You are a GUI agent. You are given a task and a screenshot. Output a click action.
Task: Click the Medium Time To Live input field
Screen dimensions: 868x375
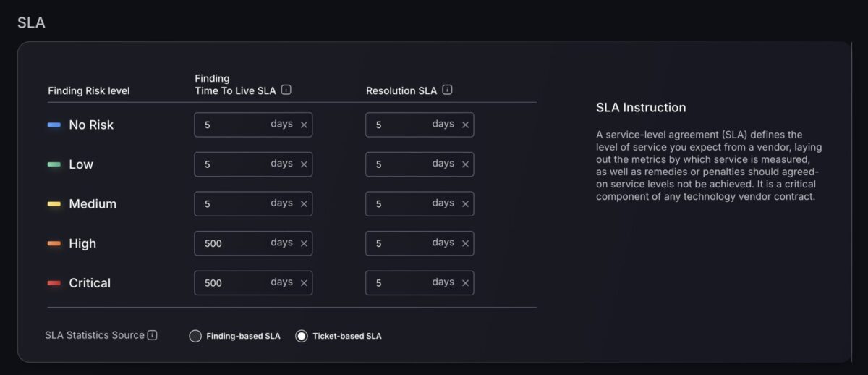(253, 204)
